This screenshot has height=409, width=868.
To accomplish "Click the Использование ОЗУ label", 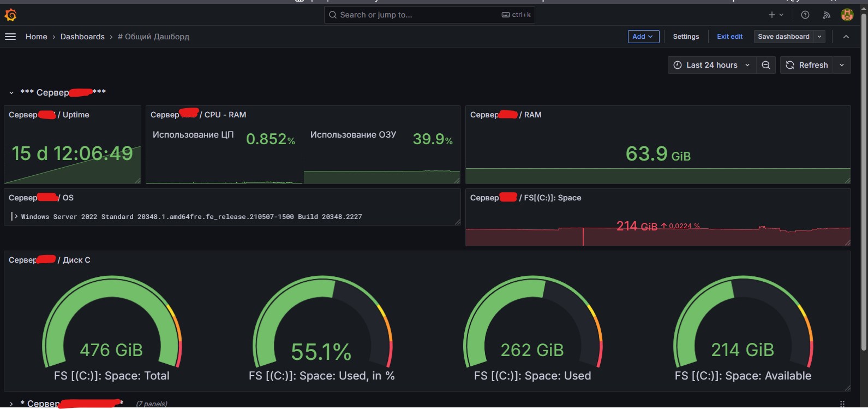I will tap(353, 135).
